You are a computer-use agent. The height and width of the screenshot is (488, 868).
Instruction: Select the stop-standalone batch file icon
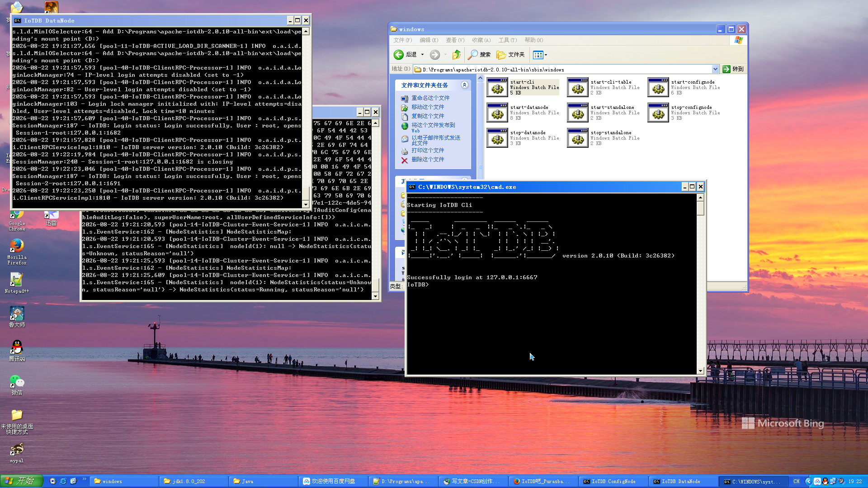[578, 138]
